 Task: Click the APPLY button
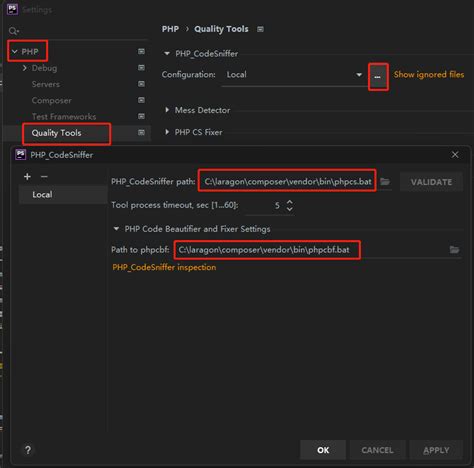(x=436, y=450)
